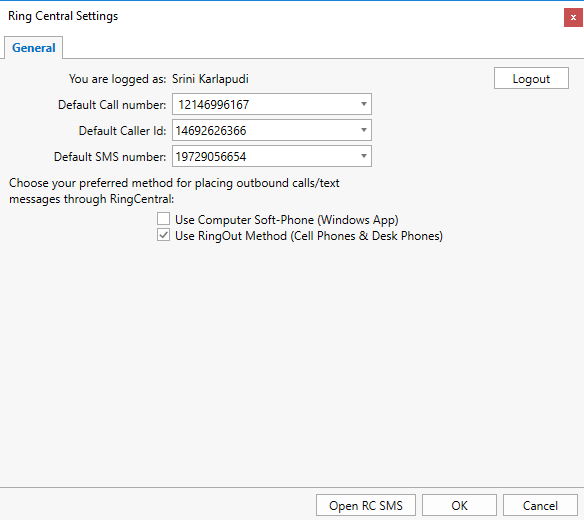Click the 'Default Call number:' label

tap(112, 105)
